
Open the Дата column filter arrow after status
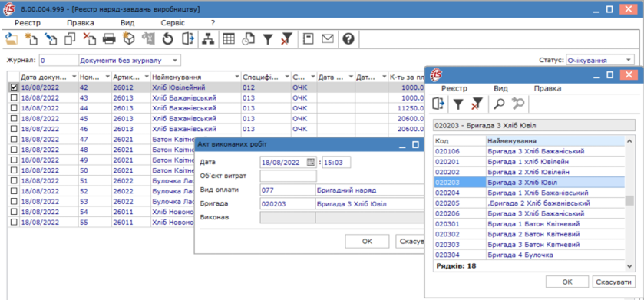tap(351, 77)
